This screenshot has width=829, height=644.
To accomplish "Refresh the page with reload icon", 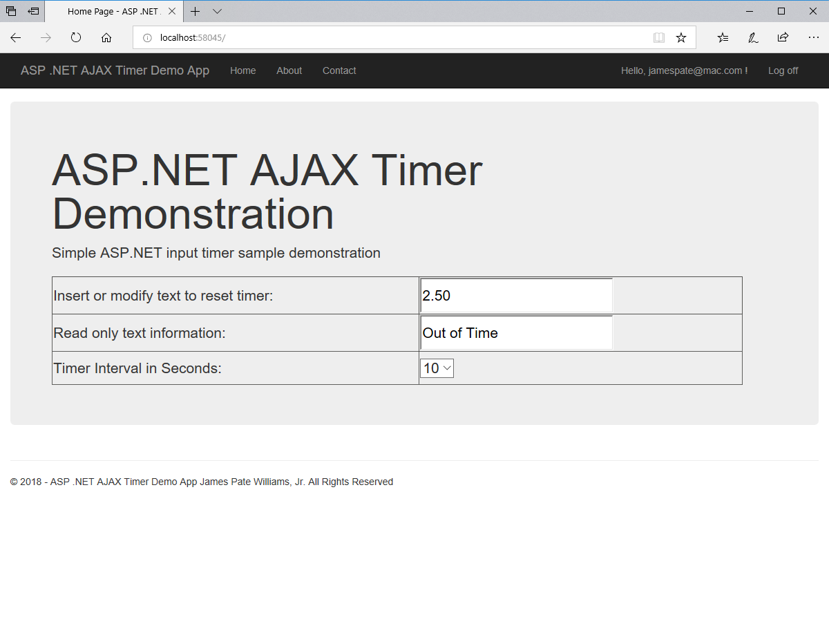I will click(x=76, y=38).
